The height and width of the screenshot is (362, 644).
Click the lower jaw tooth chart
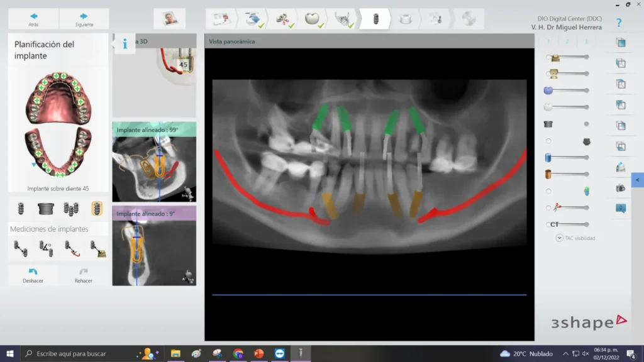[58, 153]
